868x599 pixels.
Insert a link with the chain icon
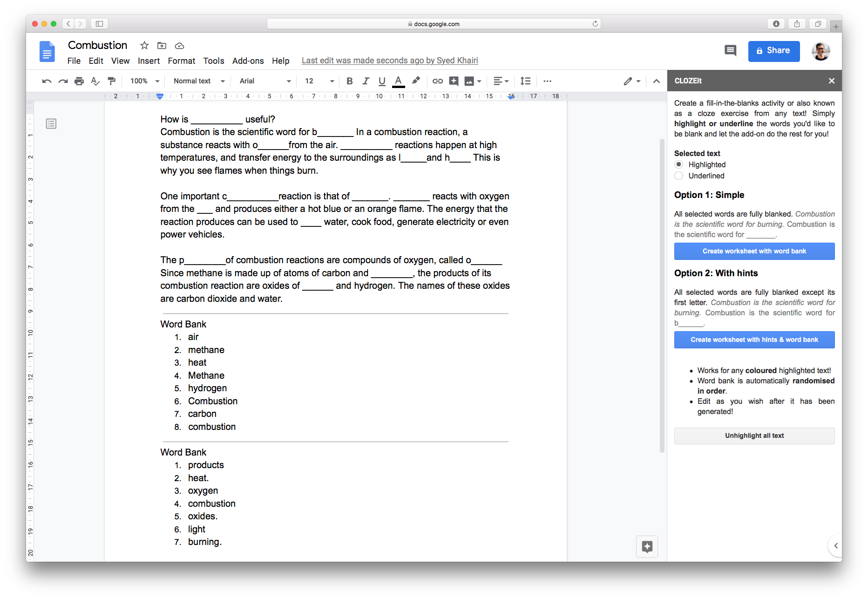pyautogui.click(x=438, y=81)
